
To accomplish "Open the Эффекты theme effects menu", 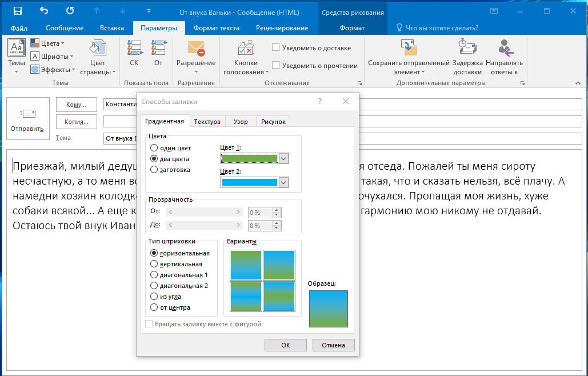I will click(53, 69).
